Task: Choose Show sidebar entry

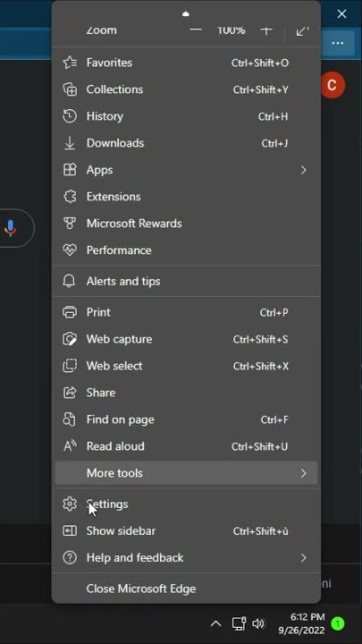Action: point(186,531)
